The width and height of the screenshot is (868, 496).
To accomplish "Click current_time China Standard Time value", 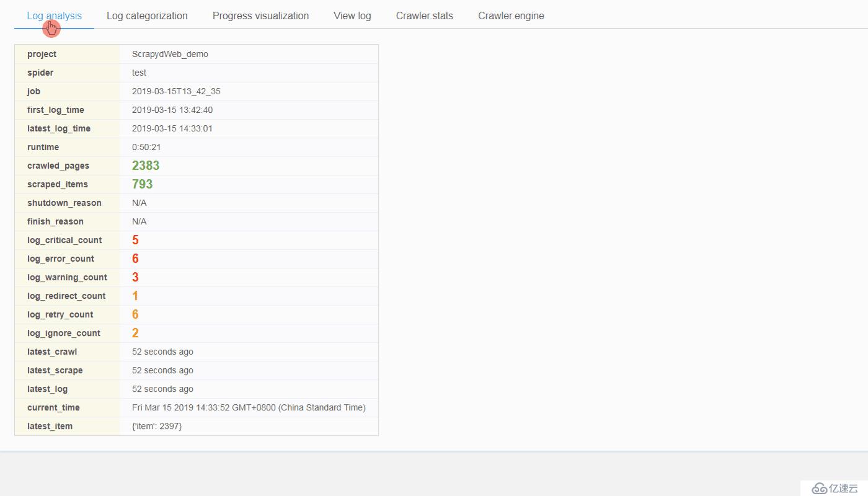I will tap(249, 407).
